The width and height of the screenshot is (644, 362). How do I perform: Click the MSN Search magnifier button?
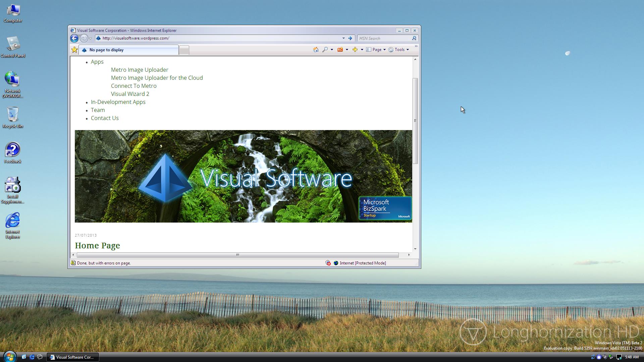click(414, 38)
